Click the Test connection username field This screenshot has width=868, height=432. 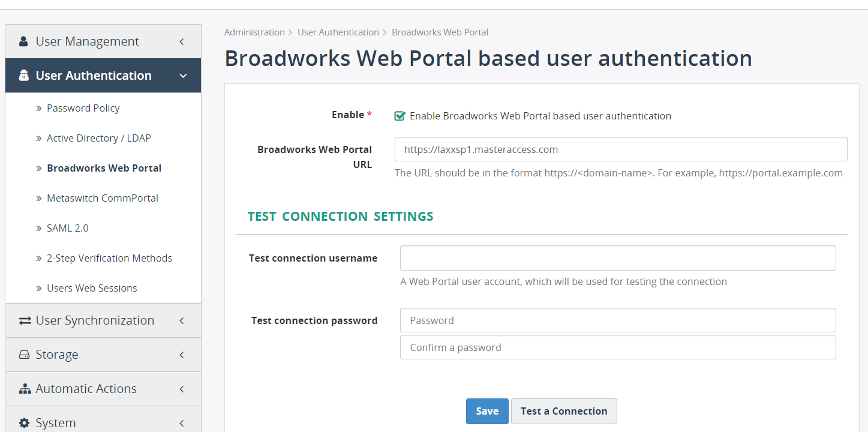pyautogui.click(x=617, y=257)
